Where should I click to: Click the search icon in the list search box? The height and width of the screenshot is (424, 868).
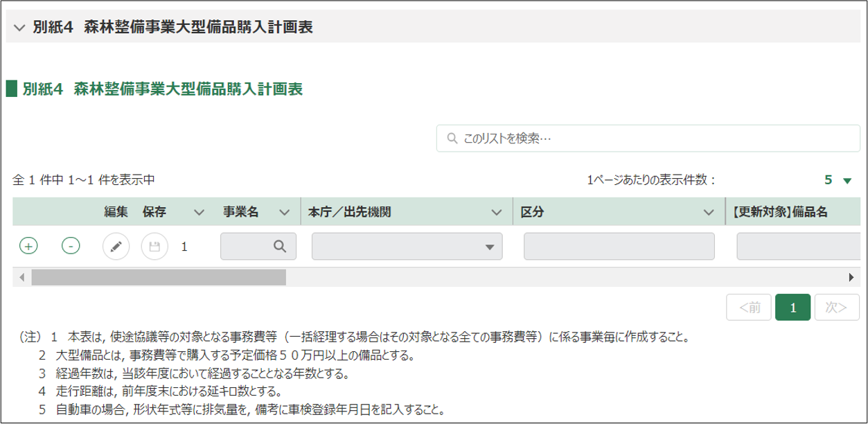(452, 139)
